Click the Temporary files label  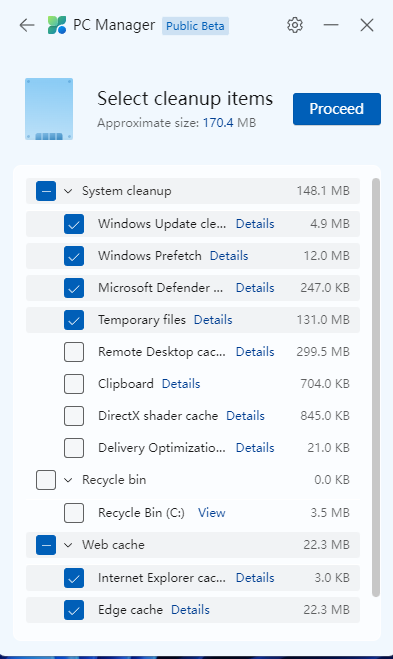[142, 320]
